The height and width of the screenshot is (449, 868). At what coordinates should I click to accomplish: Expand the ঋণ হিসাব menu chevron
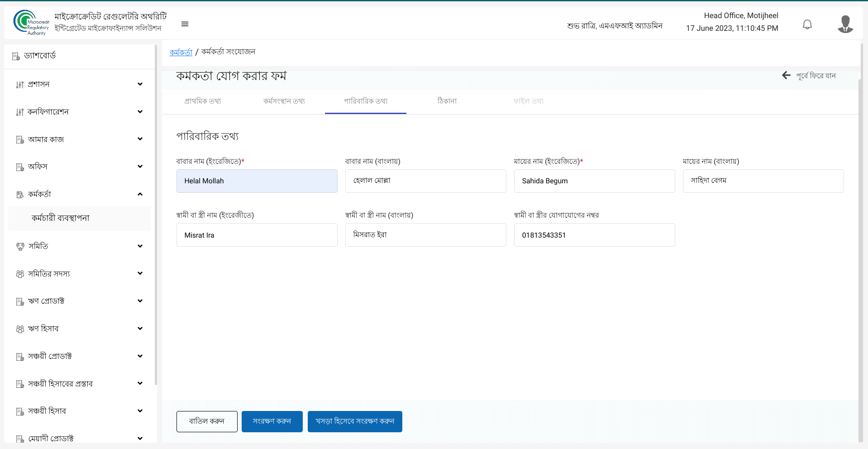click(x=140, y=329)
